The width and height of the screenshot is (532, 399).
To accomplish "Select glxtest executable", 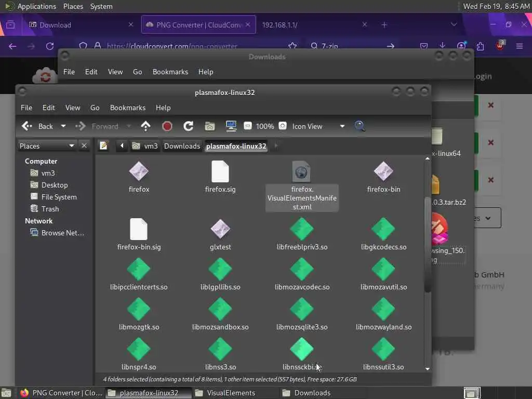I will coord(220,229).
